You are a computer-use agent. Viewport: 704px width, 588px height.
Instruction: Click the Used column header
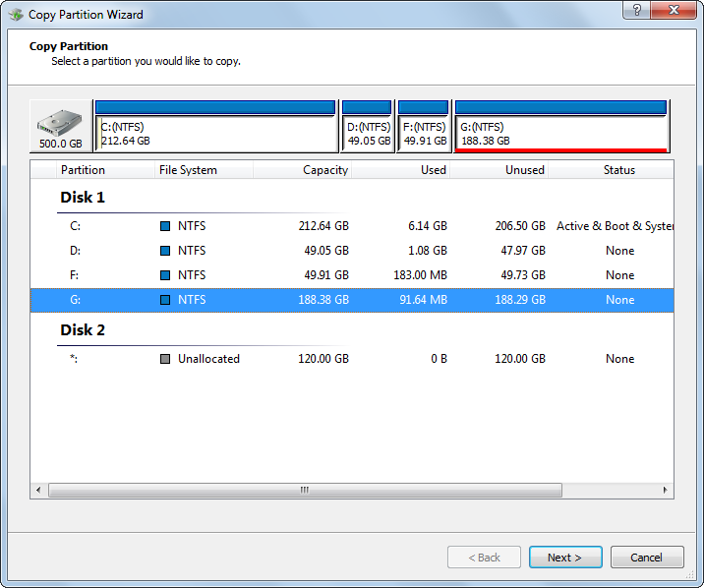400,170
